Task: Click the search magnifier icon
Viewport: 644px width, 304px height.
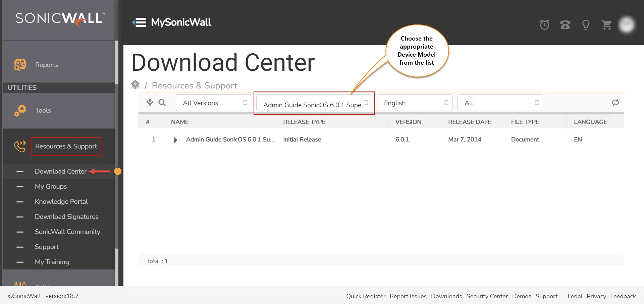Action: coord(162,103)
